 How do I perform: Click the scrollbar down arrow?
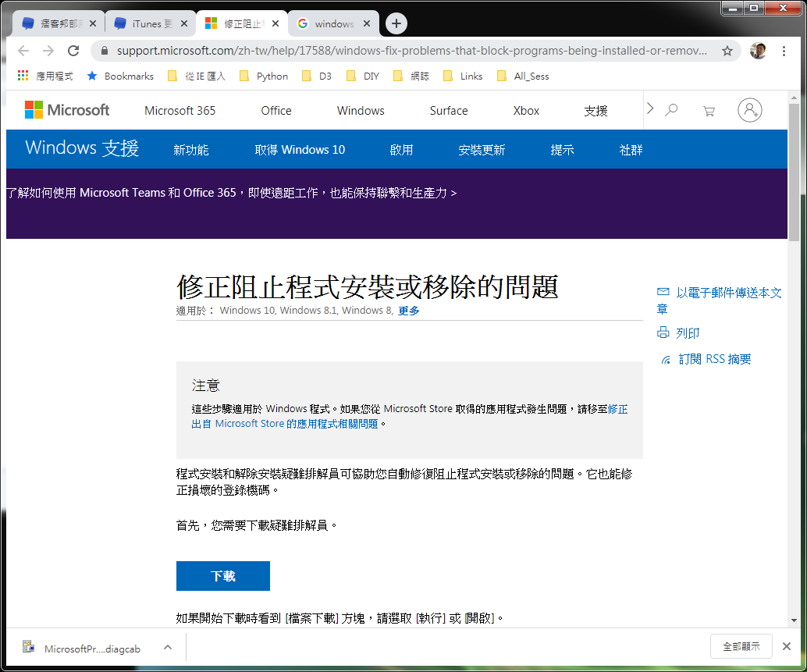tap(794, 620)
